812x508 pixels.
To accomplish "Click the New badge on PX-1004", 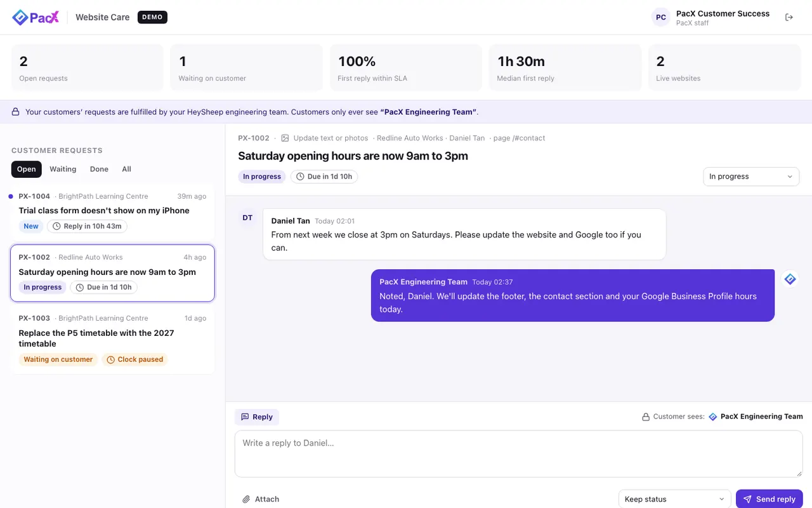I will 31,226.
